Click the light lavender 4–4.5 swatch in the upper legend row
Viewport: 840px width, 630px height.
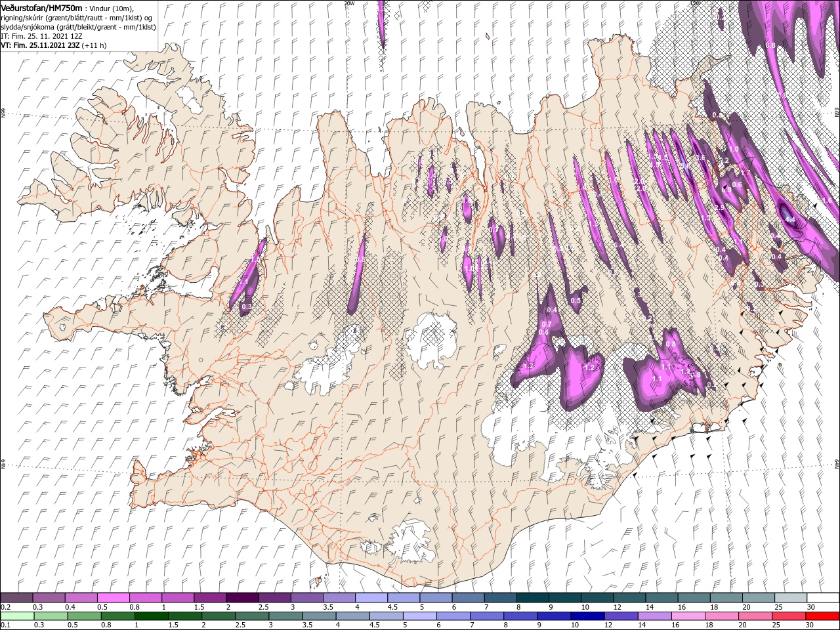[371, 598]
